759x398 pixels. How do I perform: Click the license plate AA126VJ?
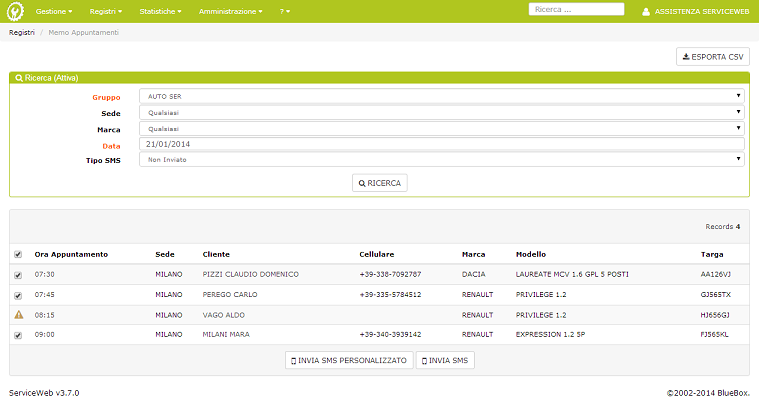[715, 274]
